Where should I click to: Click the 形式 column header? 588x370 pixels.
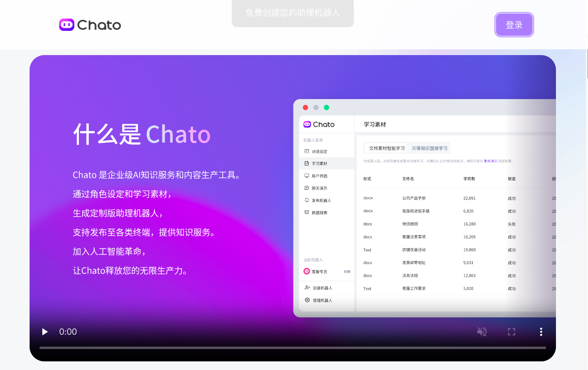(367, 179)
